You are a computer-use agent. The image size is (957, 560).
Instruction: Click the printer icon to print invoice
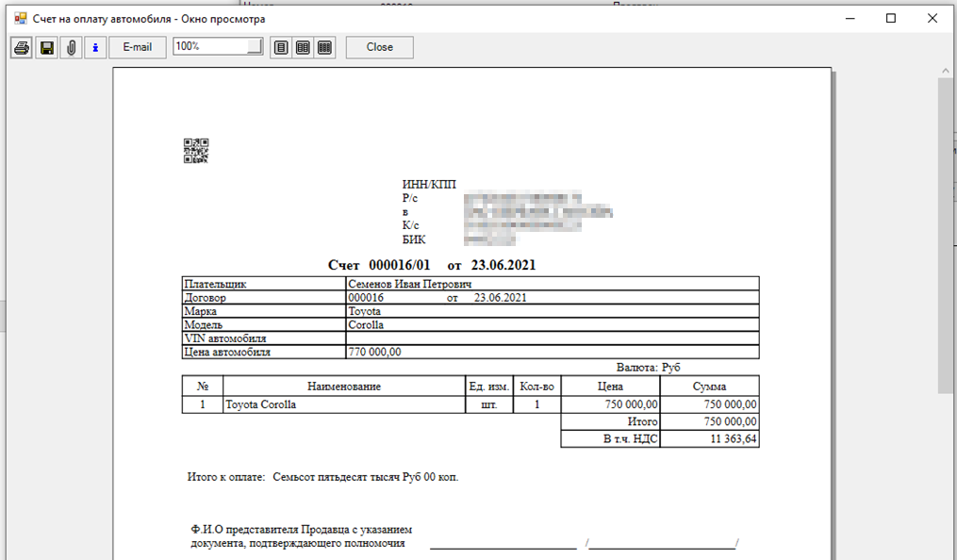[x=21, y=47]
